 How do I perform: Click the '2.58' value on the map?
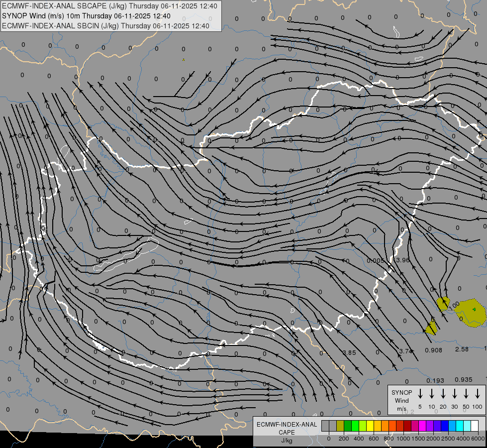[462, 349]
